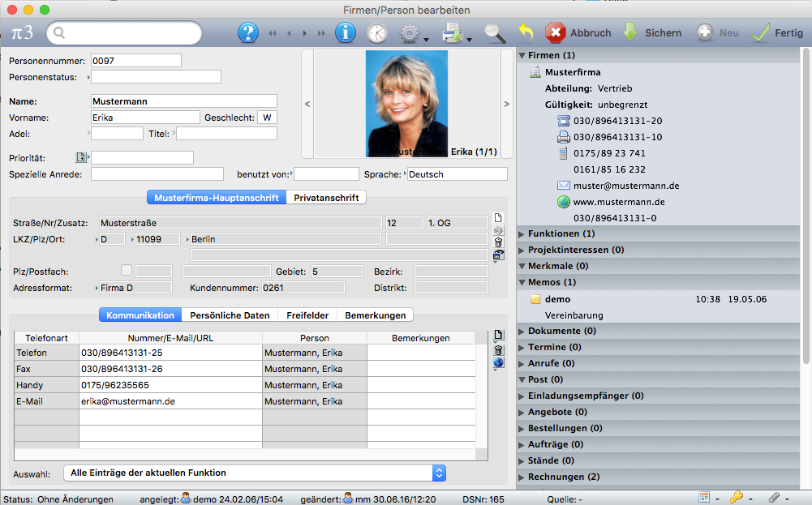812x505 pixels.
Task: Add a new address with the page icon
Action: pos(498,218)
